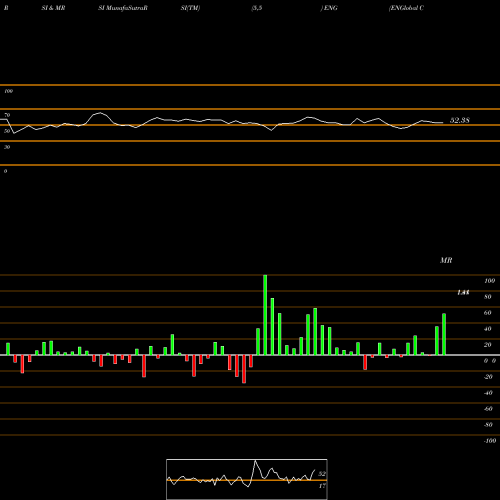500x500 pixels.
Task: Click the value 17 in the mini chart
Action: pyautogui.click(x=322, y=486)
